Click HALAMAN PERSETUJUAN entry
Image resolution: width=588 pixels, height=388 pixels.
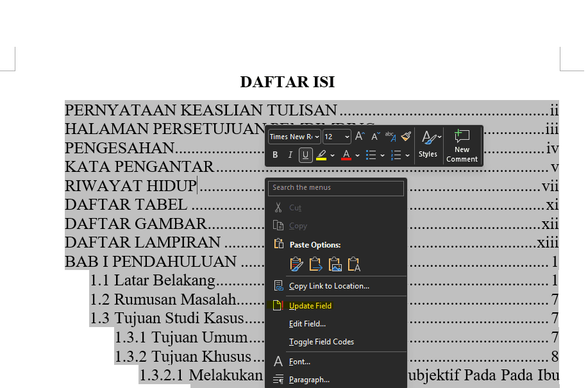click(x=165, y=129)
